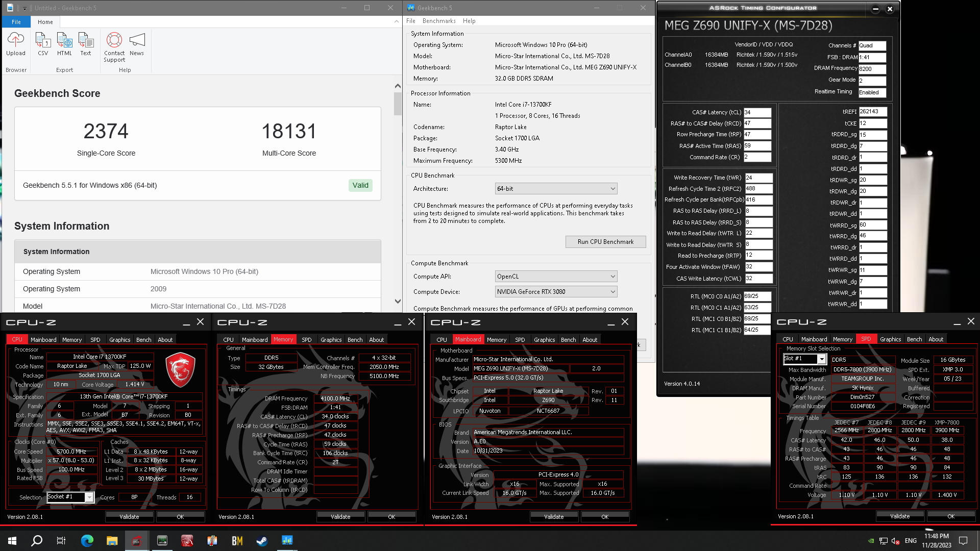Click the Geekbench document icon in title bar
This screenshot has width=980, height=551.
click(x=10, y=8)
